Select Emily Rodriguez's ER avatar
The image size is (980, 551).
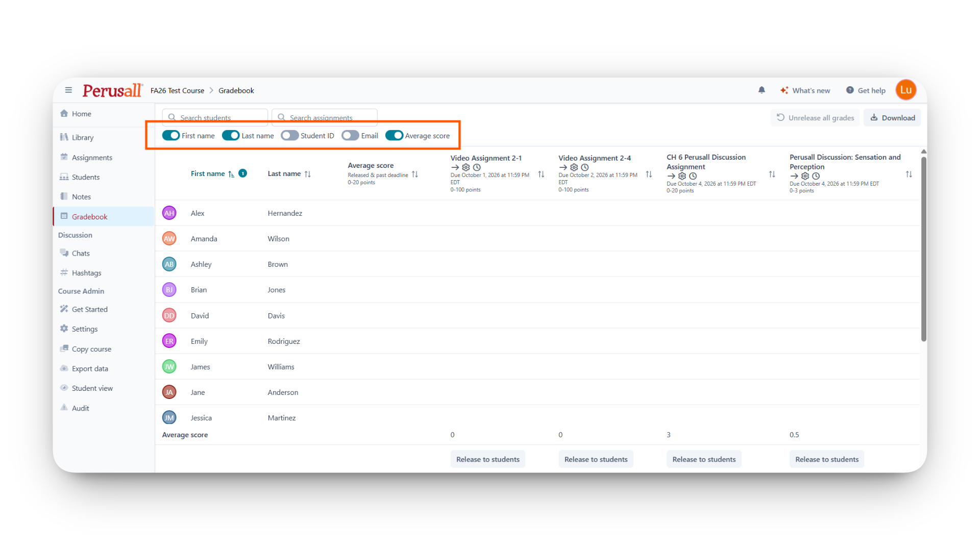(169, 341)
